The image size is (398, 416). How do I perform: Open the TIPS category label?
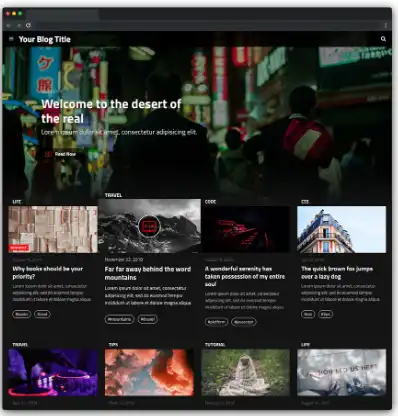pyautogui.click(x=113, y=344)
